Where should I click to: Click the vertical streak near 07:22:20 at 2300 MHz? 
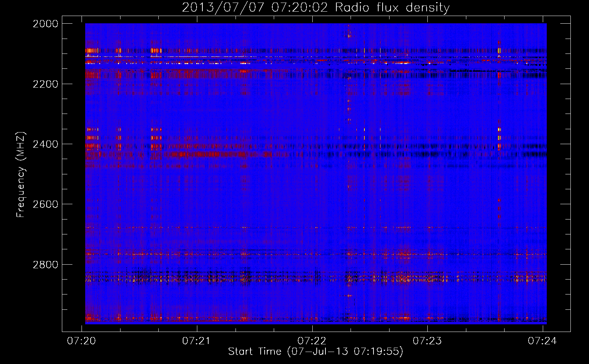pos(349,109)
